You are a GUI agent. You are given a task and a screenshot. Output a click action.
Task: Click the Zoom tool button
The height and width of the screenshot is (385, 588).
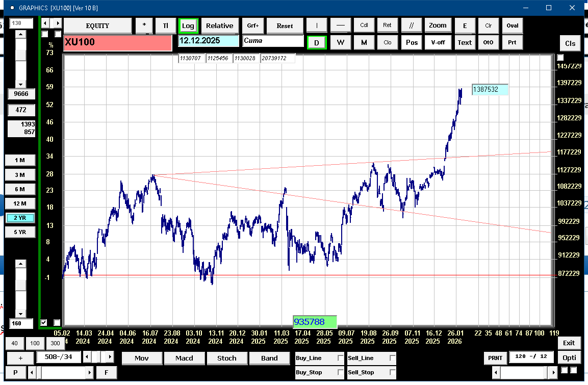[x=438, y=25]
